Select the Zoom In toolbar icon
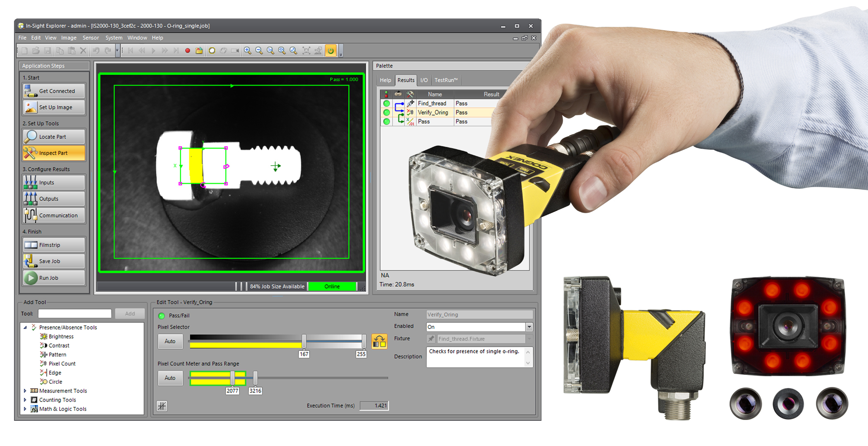Screen dimensions: 868x446 click(247, 50)
